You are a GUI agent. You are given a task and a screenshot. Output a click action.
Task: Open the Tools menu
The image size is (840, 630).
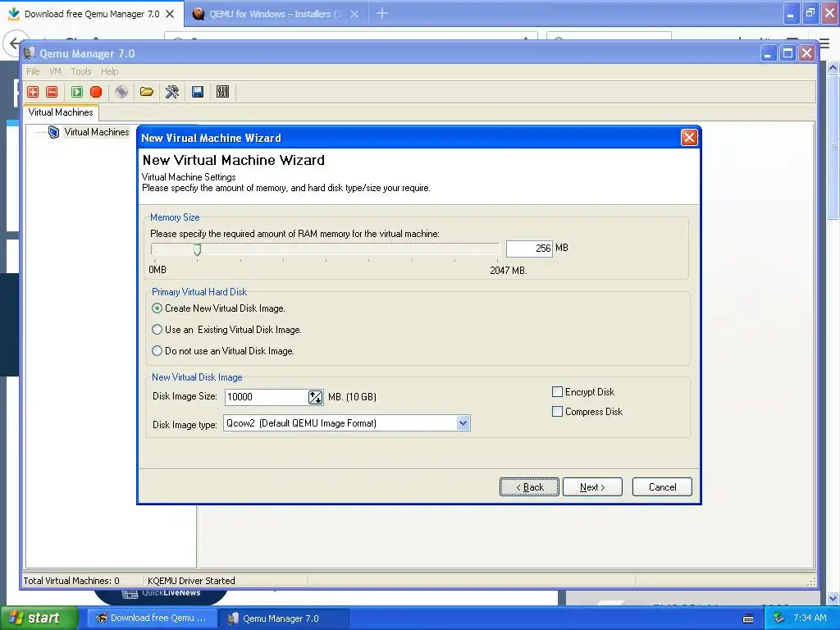pyautogui.click(x=81, y=71)
